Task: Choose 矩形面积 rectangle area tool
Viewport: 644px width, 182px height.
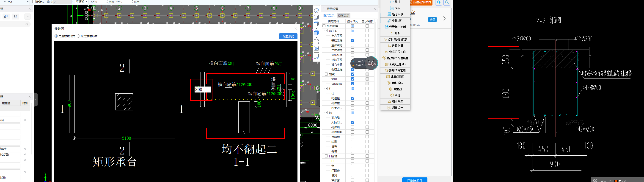Action: tap(395, 14)
